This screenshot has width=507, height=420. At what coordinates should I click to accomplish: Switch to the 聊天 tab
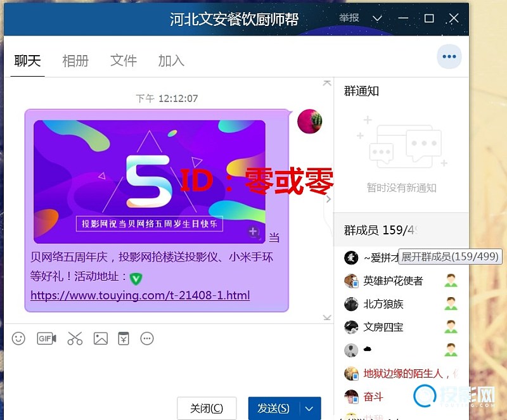click(27, 61)
